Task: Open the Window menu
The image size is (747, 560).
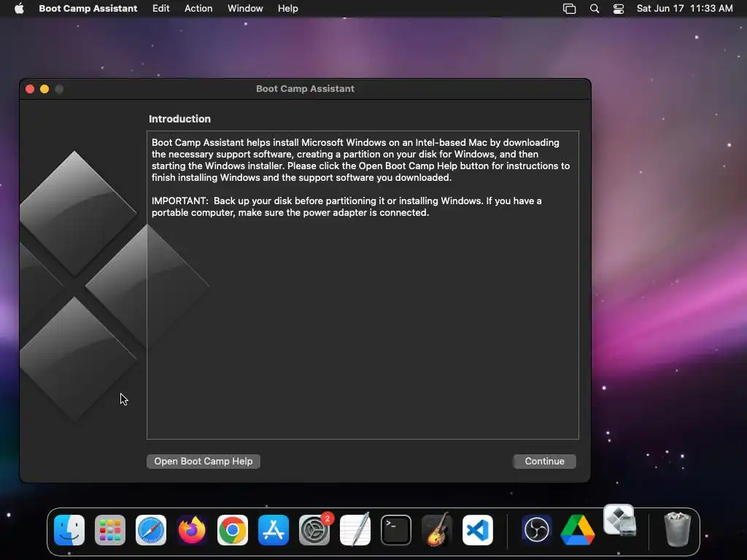Action: coord(245,8)
